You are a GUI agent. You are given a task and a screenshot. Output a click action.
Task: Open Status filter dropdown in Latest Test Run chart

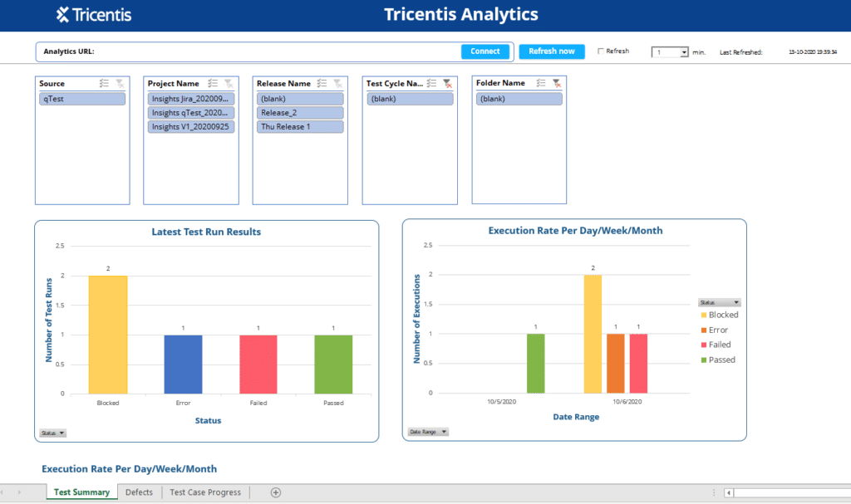[x=52, y=433]
